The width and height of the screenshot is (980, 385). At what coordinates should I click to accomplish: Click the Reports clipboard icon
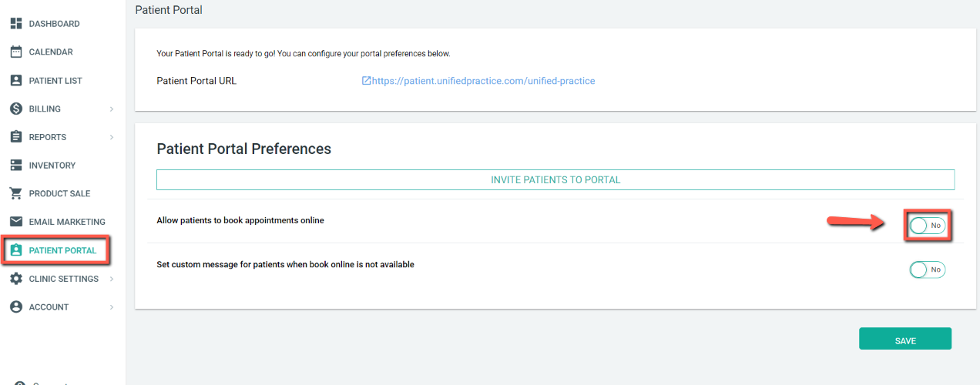point(15,137)
